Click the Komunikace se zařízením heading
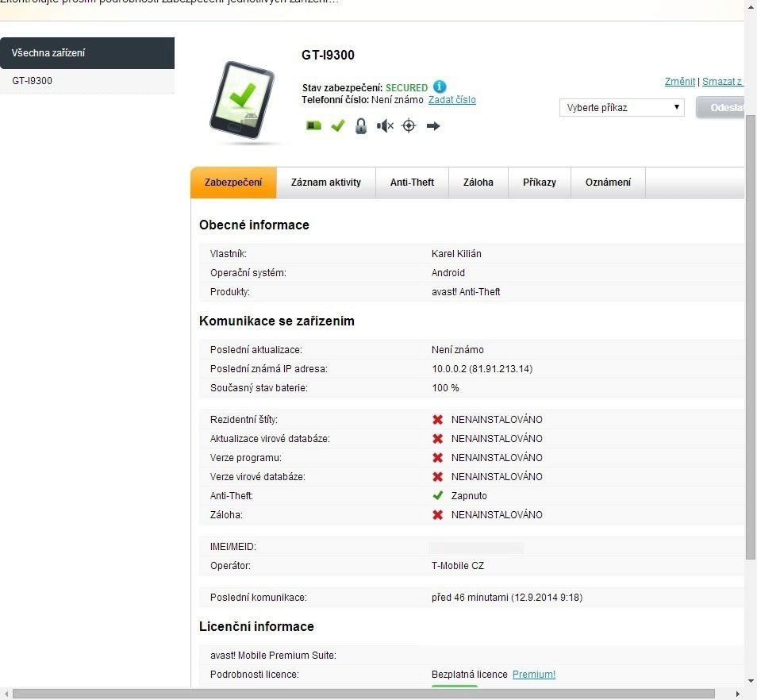Screen dimensions: 757x700 [x=277, y=321]
